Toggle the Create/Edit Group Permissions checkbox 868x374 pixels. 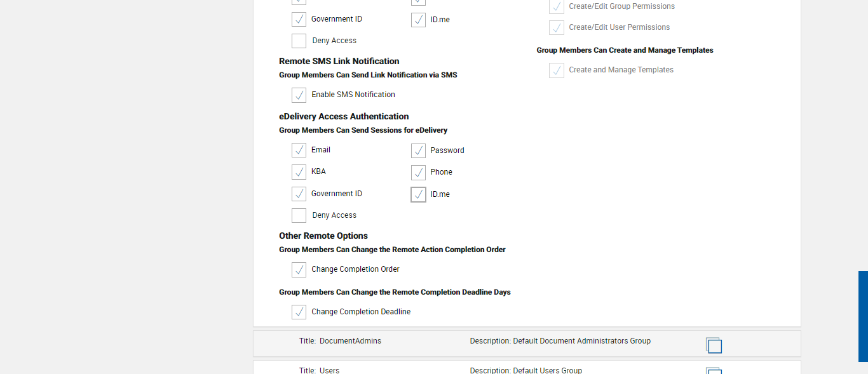tap(557, 7)
